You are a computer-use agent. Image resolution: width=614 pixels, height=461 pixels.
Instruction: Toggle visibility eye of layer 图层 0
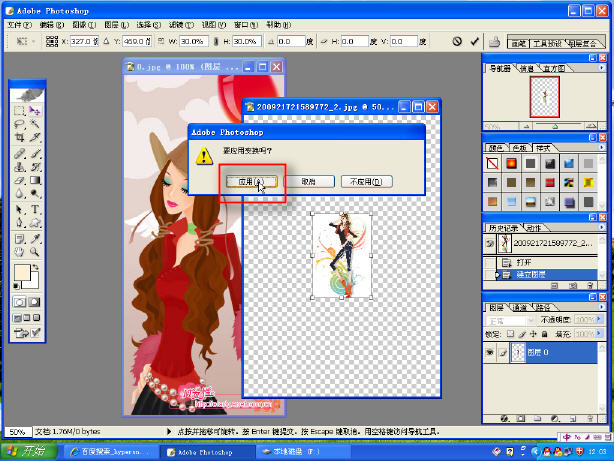pyautogui.click(x=489, y=353)
